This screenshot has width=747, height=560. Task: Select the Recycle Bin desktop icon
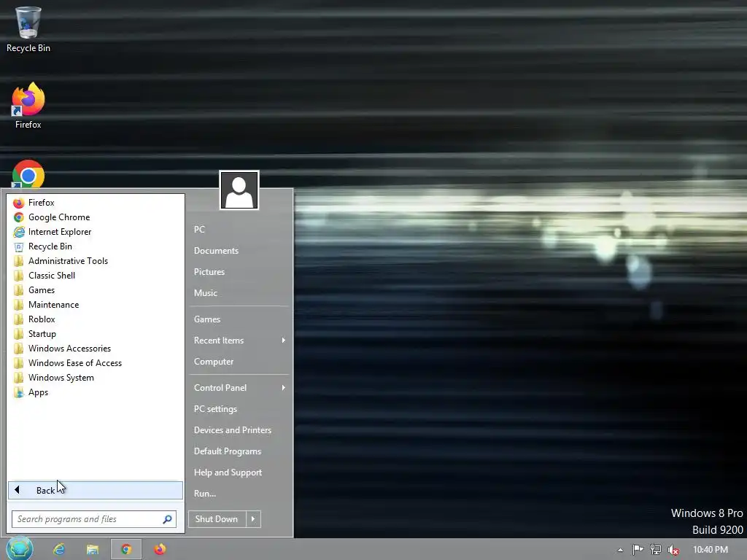tap(28, 29)
